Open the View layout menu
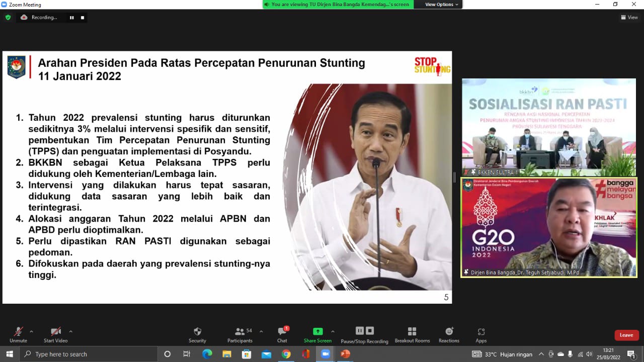Viewport: 644px width, 362px height. click(x=629, y=17)
